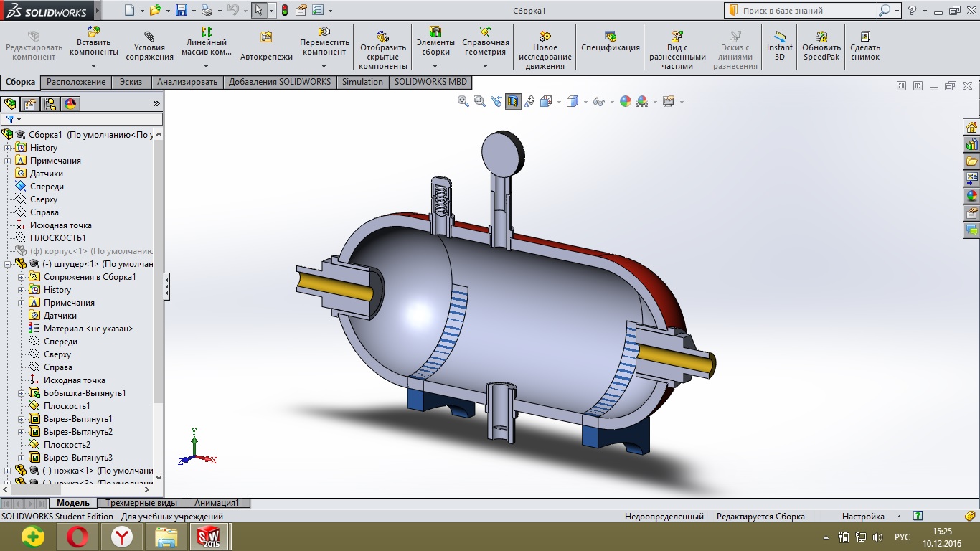Open Display Style cube dropdown
Viewport: 980px width, 551px height.
[585, 103]
